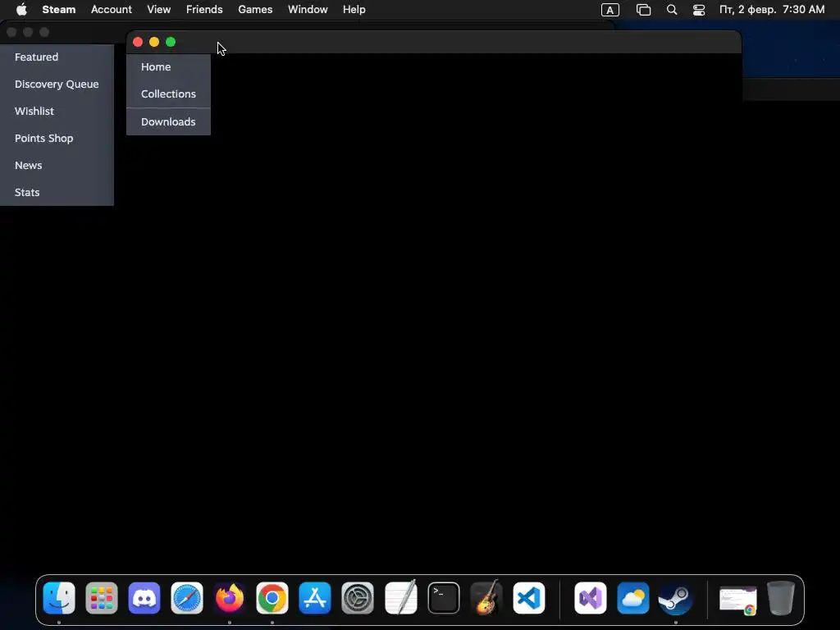This screenshot has width=840, height=630.
Task: Open purple Visual Studio icon in Dock
Action: pos(591,598)
